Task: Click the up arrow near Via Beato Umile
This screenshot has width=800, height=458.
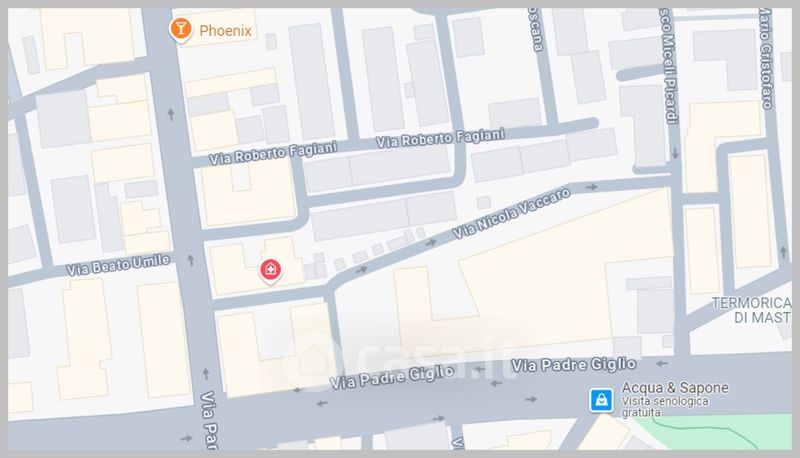Action: pyautogui.click(x=191, y=260)
